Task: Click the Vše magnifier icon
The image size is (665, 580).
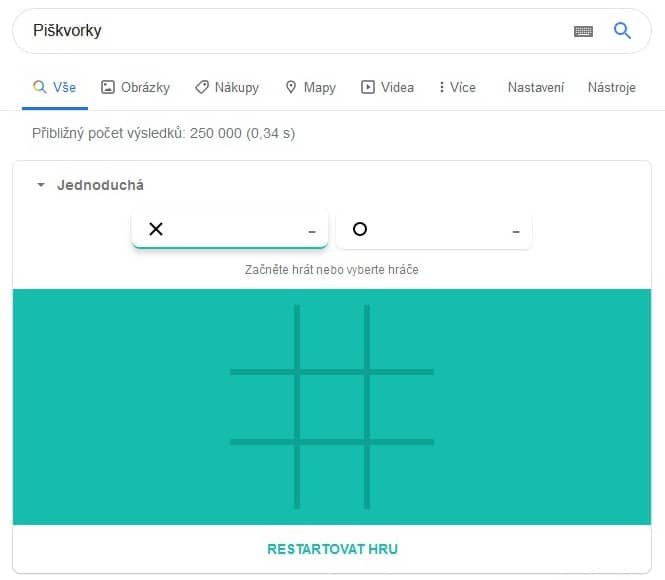Action: pos(39,87)
